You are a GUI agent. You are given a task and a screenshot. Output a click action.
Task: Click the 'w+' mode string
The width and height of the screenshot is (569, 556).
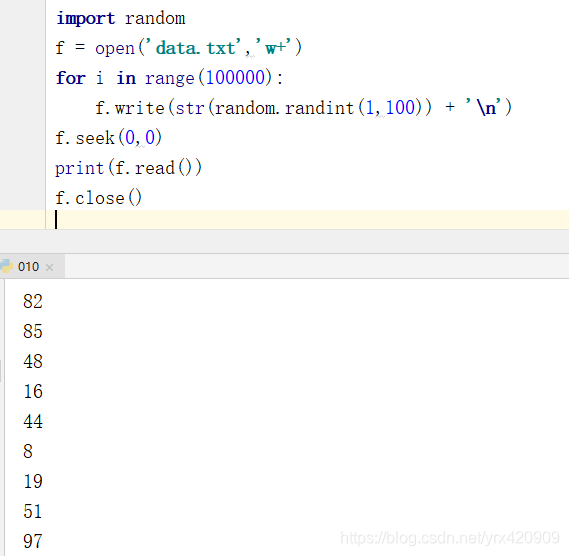273,47
